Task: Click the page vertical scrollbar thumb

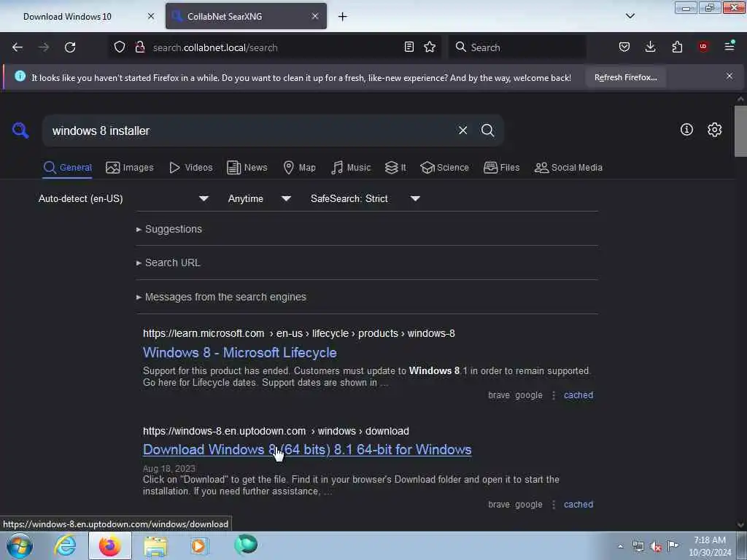Action: click(740, 131)
